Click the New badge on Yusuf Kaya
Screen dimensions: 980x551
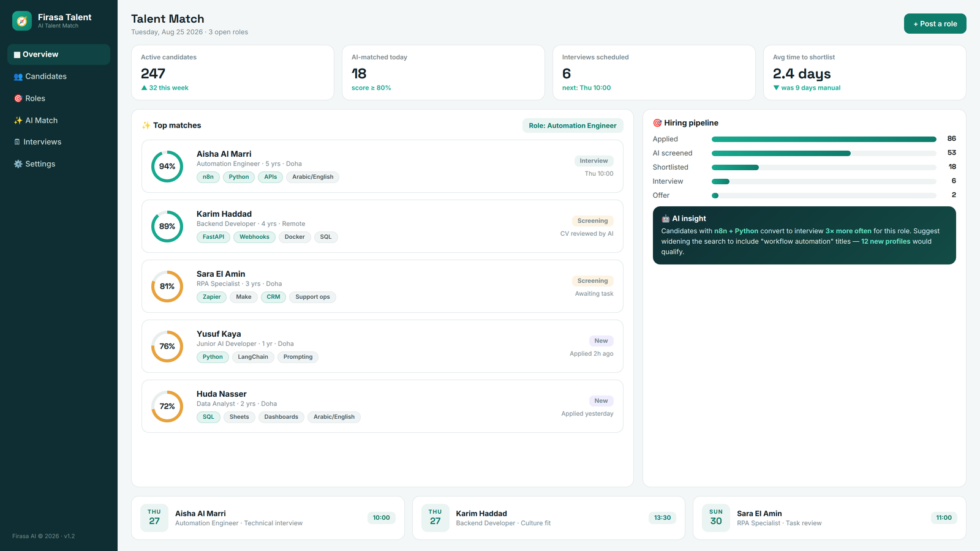pyautogui.click(x=601, y=341)
